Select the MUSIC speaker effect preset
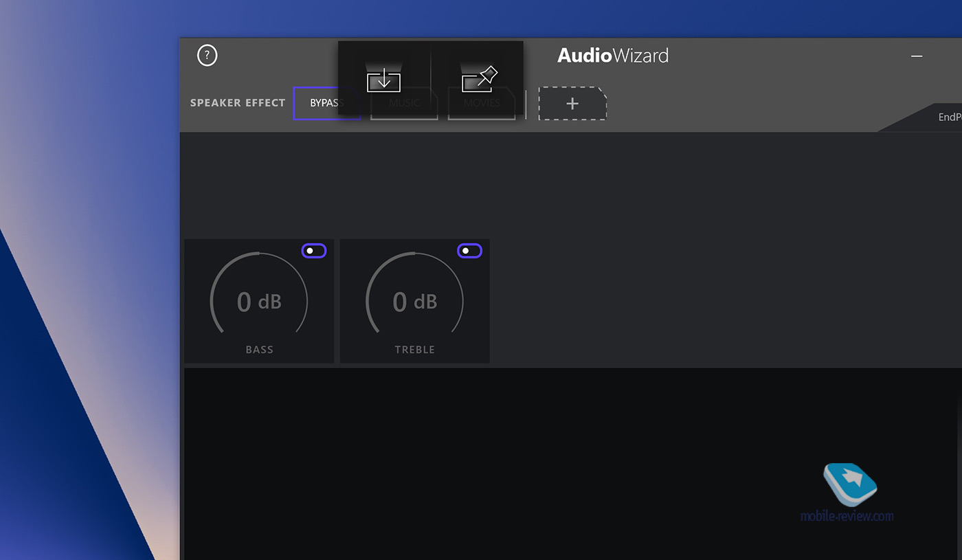962x560 pixels. coord(404,103)
